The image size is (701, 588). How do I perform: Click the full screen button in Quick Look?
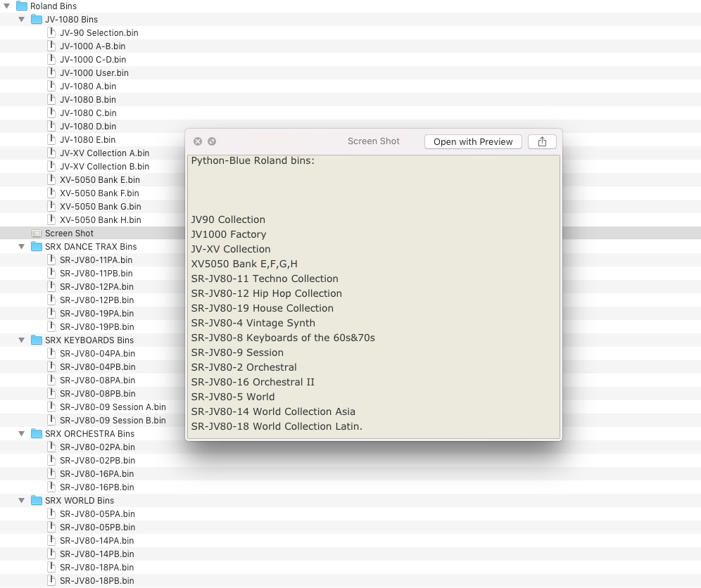[x=212, y=141]
